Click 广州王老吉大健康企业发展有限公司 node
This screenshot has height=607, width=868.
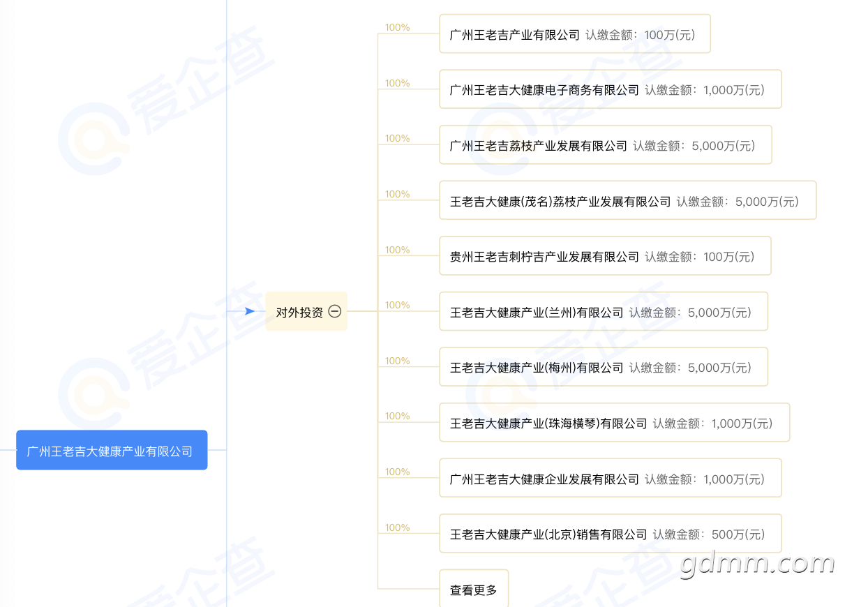click(x=544, y=479)
